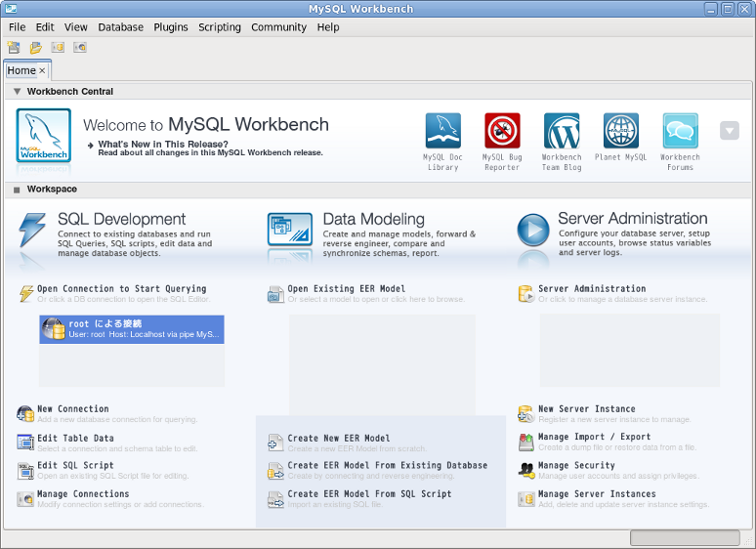Viewport: 756px width, 549px height.
Task: Open the MySQL Doc Library icon
Action: click(x=443, y=131)
